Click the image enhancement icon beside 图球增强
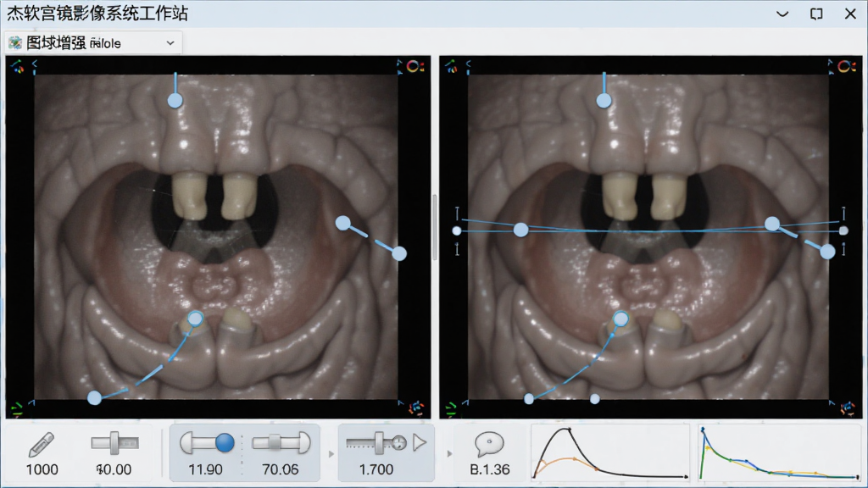The width and height of the screenshot is (868, 488). point(15,42)
